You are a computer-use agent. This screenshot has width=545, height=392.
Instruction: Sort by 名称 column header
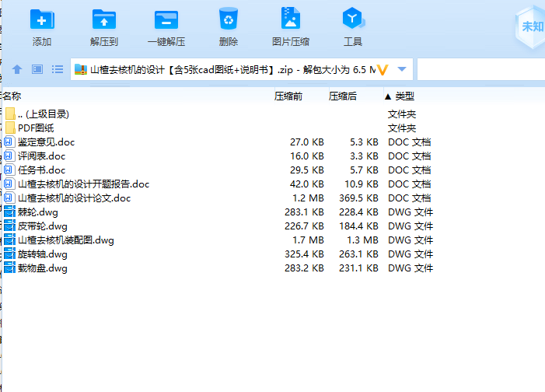click(x=12, y=96)
